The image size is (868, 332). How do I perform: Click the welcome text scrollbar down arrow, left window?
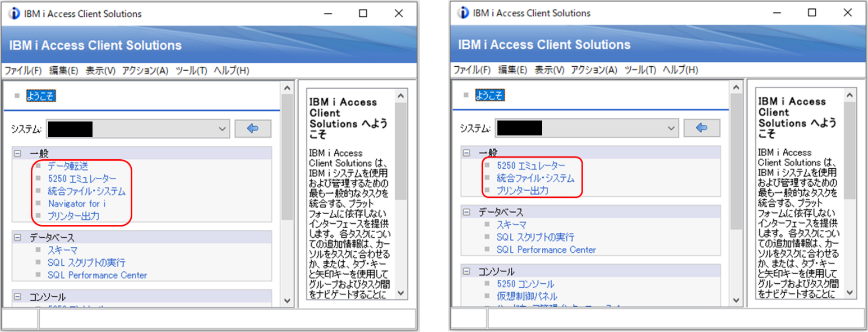pyautogui.click(x=401, y=293)
